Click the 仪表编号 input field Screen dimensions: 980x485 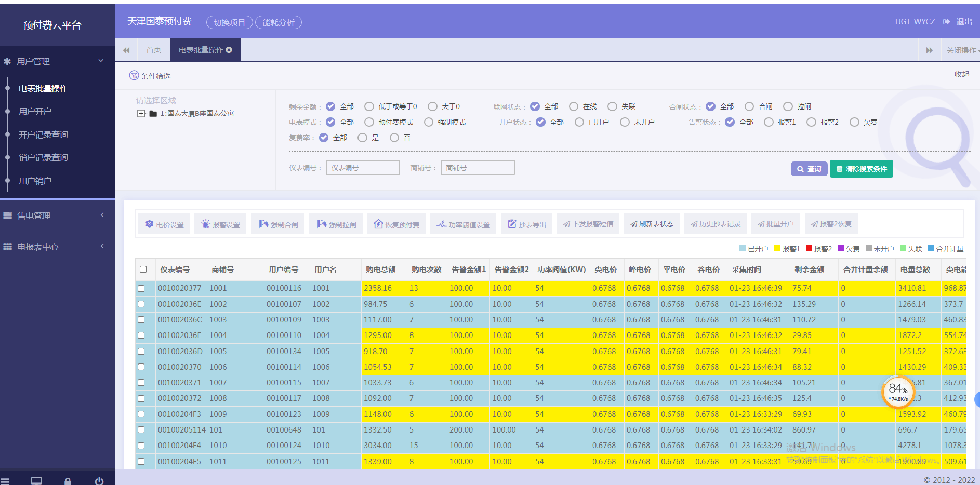[x=363, y=168]
